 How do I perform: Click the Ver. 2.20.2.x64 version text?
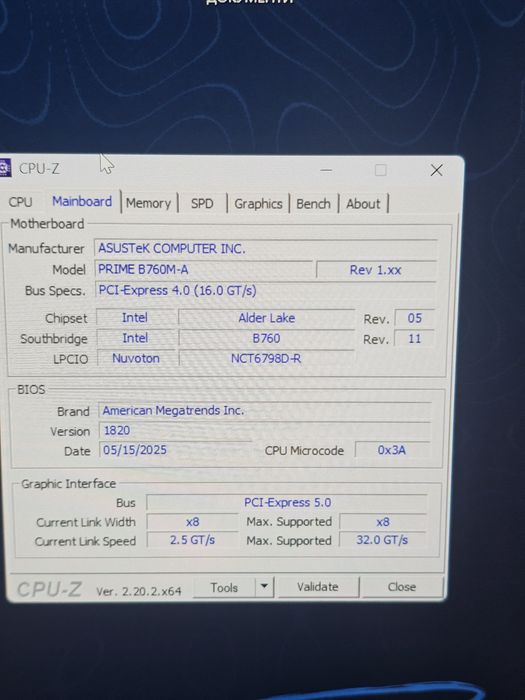click(x=139, y=592)
